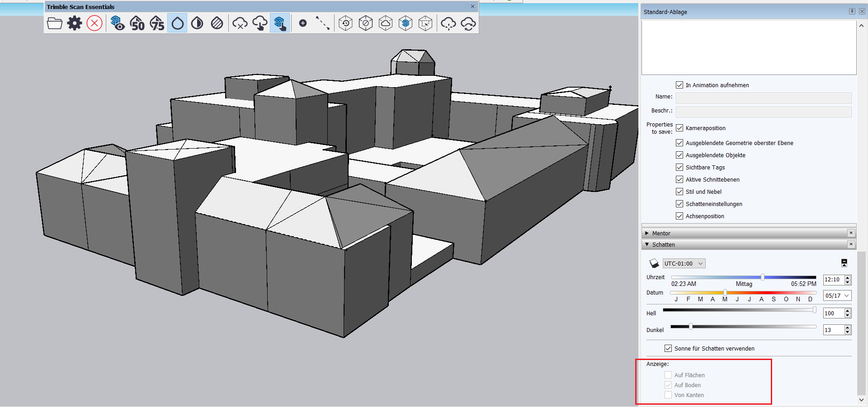Select the 50 percent point cloud icon
Image resolution: width=868 pixels, height=407 pixels.
coord(137,23)
